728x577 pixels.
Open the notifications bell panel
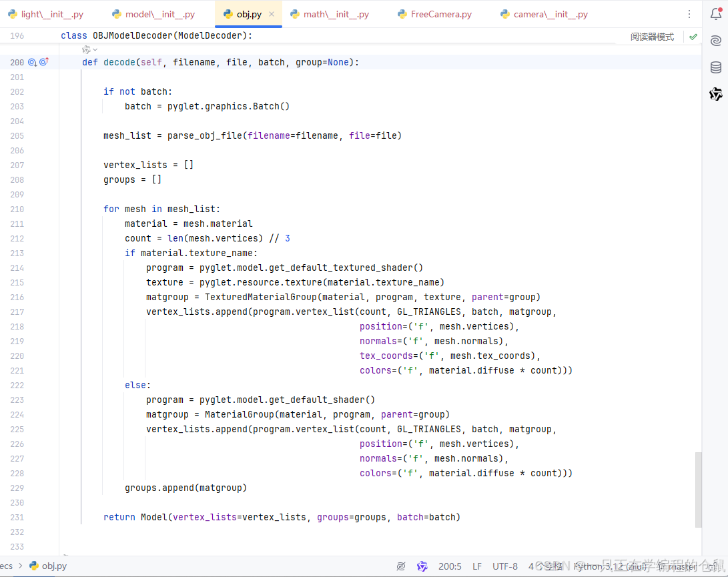[716, 14]
